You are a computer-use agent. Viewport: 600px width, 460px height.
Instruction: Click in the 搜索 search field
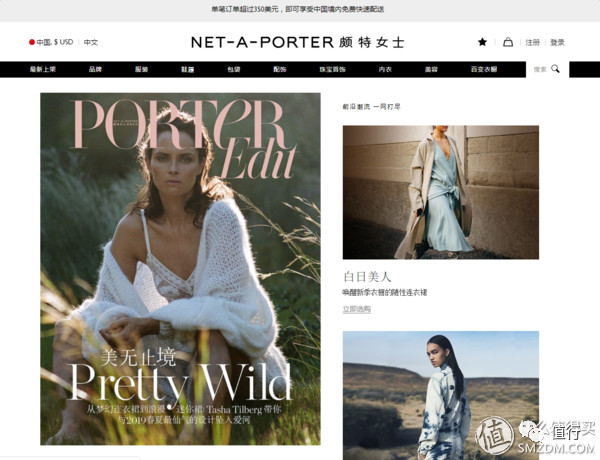point(540,69)
